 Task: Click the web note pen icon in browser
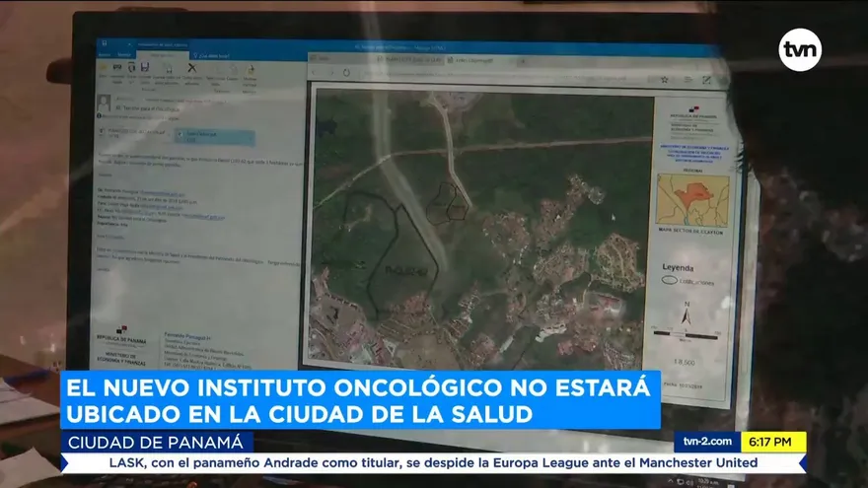coord(707,80)
